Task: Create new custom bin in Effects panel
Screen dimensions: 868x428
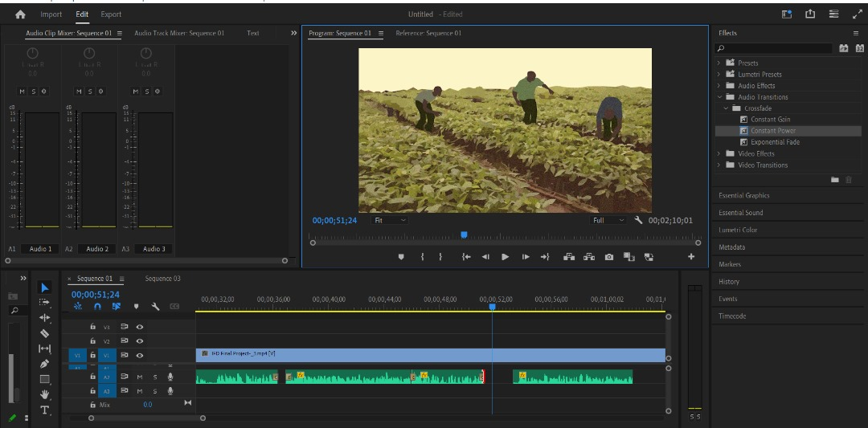Action: coord(835,179)
